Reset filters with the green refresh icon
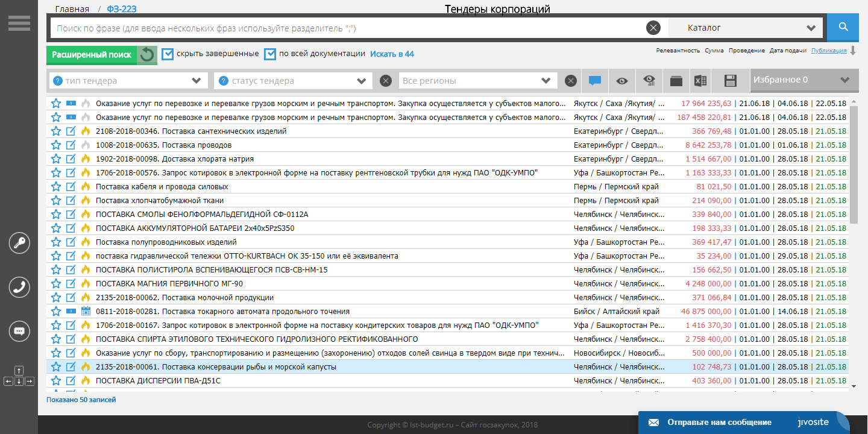868x434 pixels. click(147, 55)
